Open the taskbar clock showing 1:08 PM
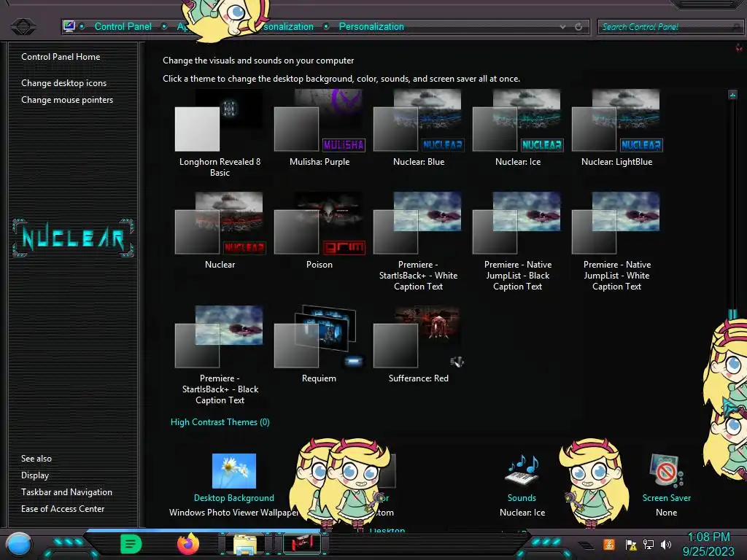 pyautogui.click(x=709, y=544)
